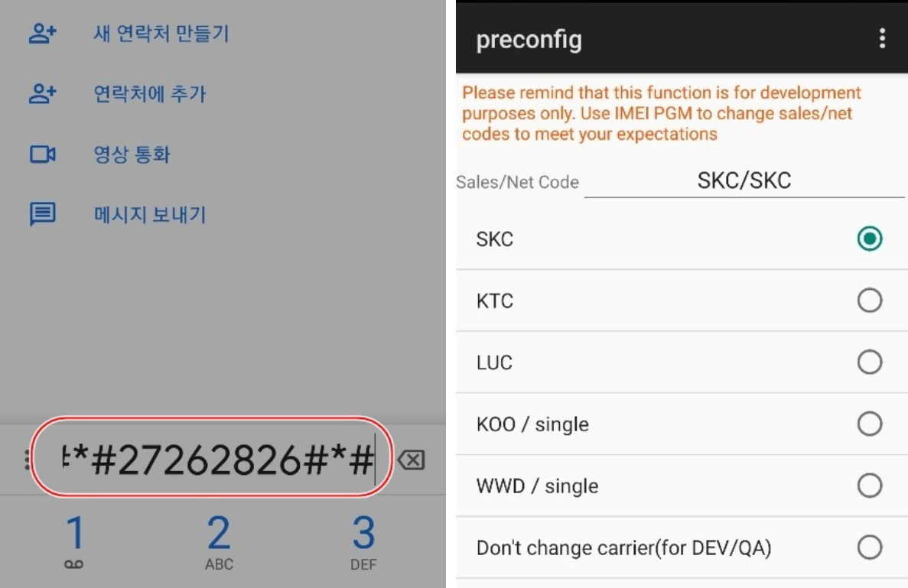Tap 새 연락처 만들기 menu entry

[x=161, y=34]
